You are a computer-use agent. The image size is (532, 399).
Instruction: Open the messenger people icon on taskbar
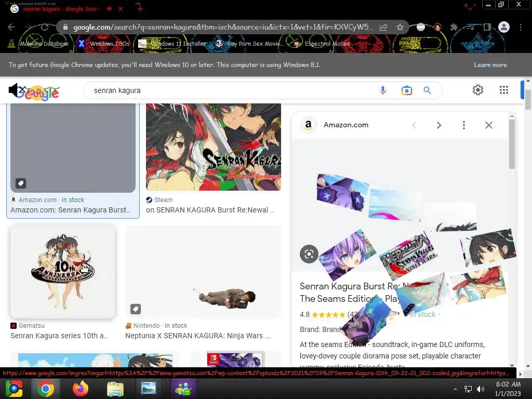point(183,389)
